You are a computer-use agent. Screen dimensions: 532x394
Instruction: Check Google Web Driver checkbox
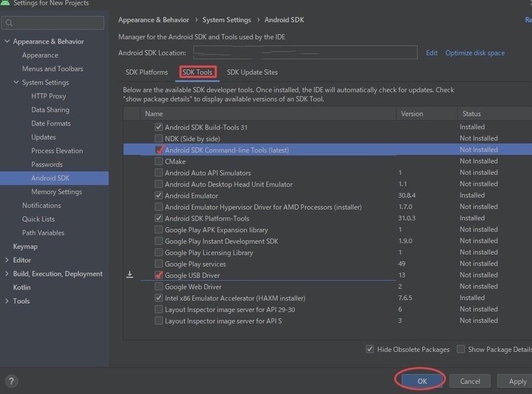click(158, 287)
